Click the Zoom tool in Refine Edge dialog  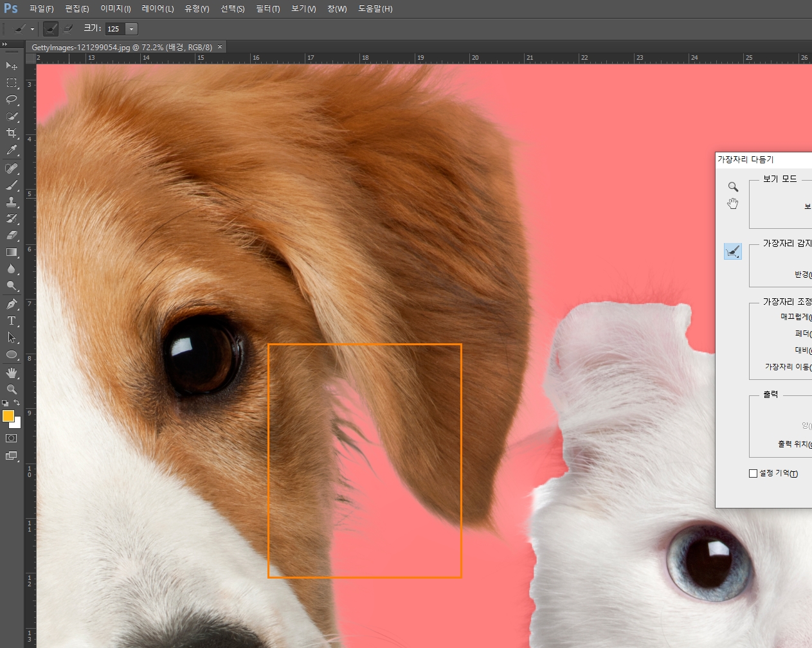click(733, 187)
